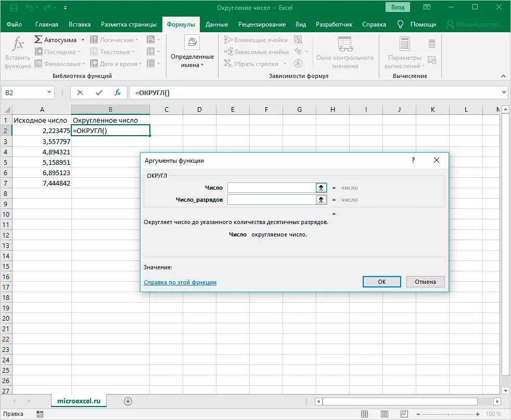
Task: Switch to Page Layout view
Action: (x=384, y=414)
